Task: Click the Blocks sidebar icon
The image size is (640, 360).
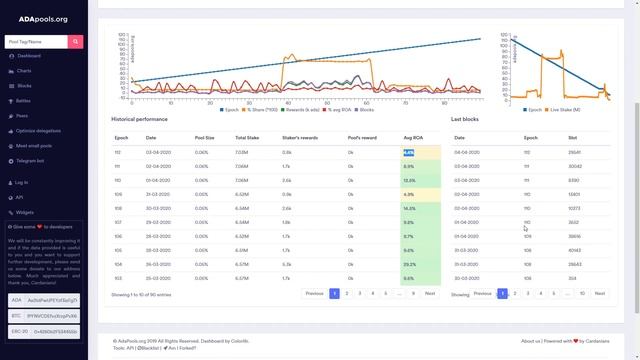Action: [11, 86]
